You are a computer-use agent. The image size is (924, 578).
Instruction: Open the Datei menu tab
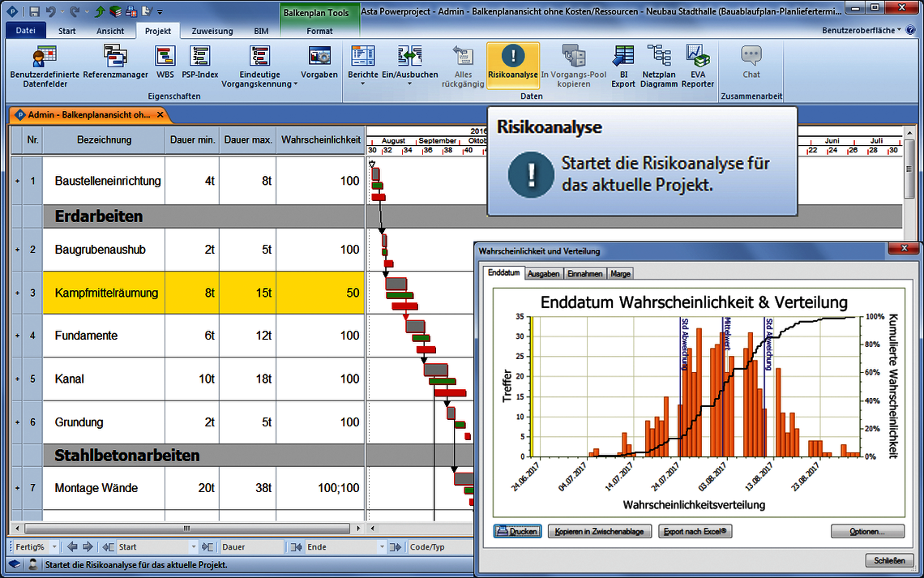click(x=25, y=31)
